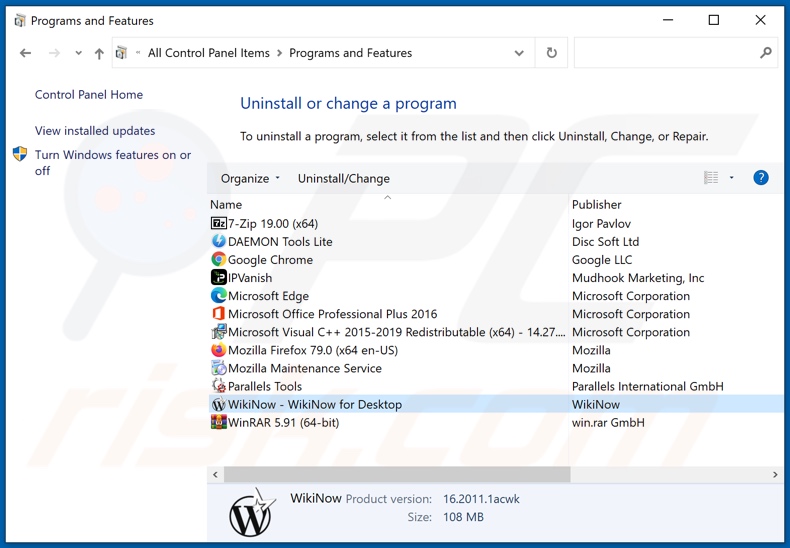
Task: Click the Visual C++ Redistributable icon
Action: point(219,332)
